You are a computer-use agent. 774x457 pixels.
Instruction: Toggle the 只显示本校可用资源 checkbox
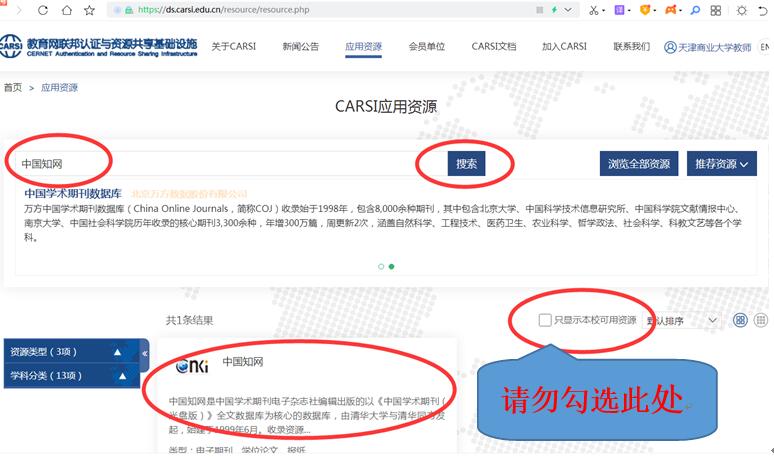click(545, 320)
